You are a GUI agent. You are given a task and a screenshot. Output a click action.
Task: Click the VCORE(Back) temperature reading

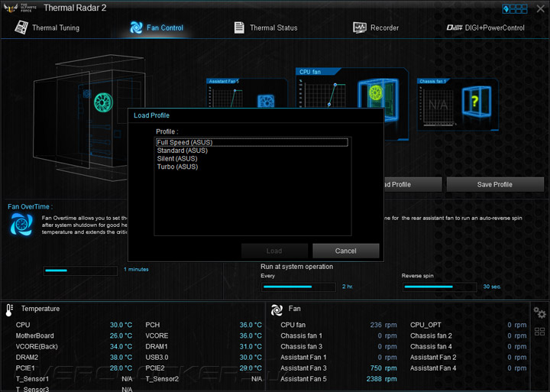click(121, 347)
